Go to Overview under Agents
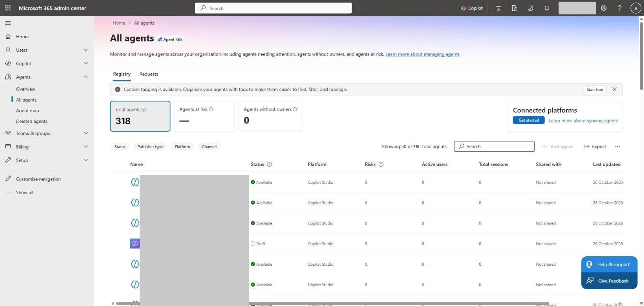The height and width of the screenshot is (306, 644). tap(25, 89)
